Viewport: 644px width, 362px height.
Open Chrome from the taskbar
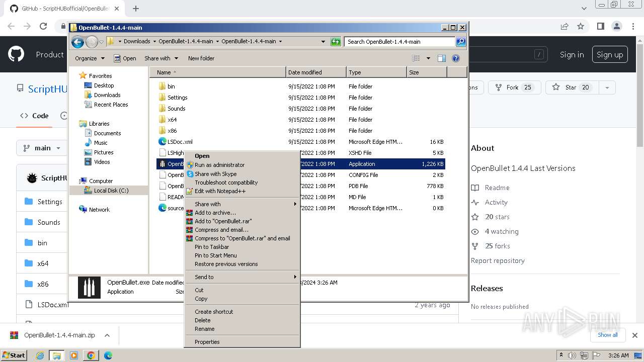91,355
